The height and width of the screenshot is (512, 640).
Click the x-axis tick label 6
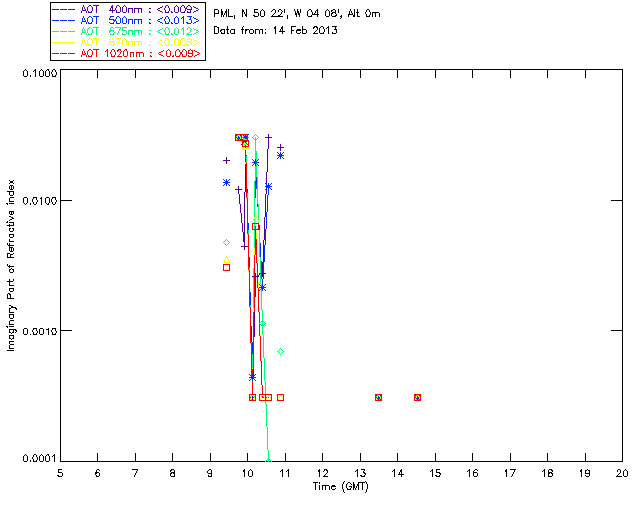click(x=98, y=473)
